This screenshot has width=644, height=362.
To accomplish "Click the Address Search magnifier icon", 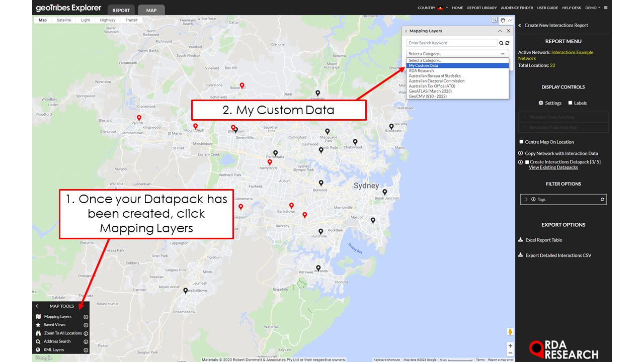I will (38, 341).
